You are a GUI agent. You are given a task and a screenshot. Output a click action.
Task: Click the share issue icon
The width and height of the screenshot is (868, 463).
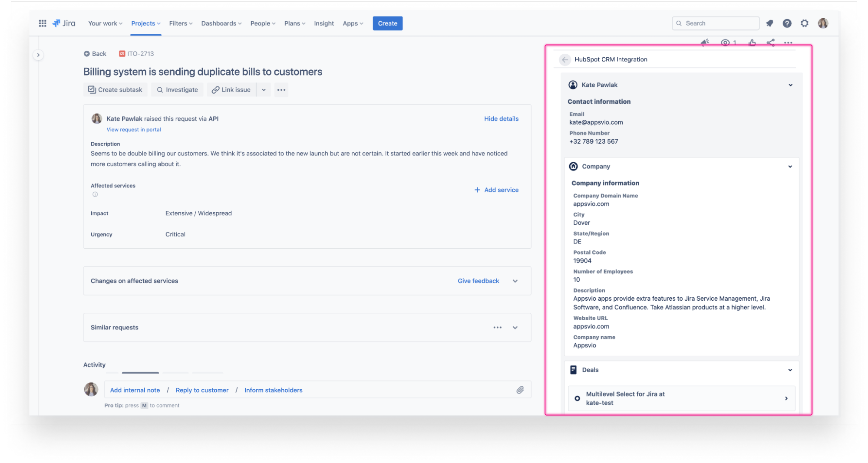click(770, 43)
